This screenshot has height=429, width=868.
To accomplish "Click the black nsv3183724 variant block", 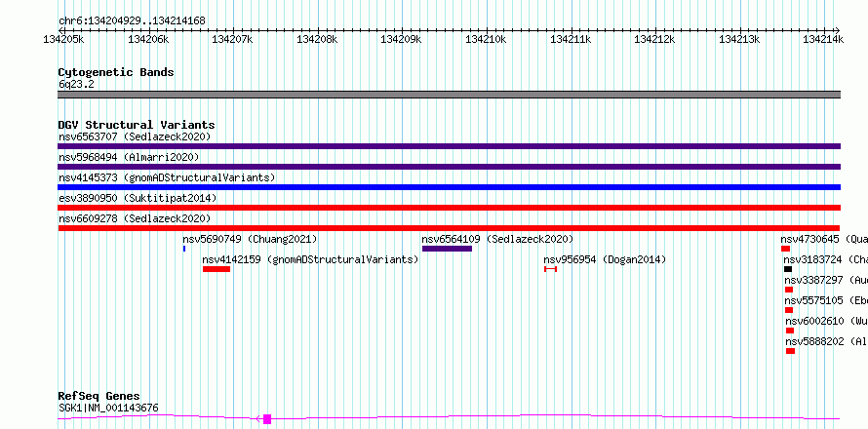I will [x=788, y=269].
